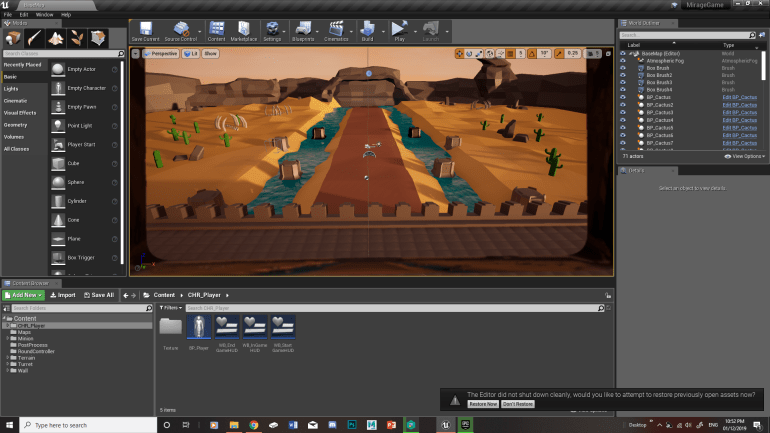Open Blueprints toolbar button
770x433 pixels.
(x=303, y=31)
